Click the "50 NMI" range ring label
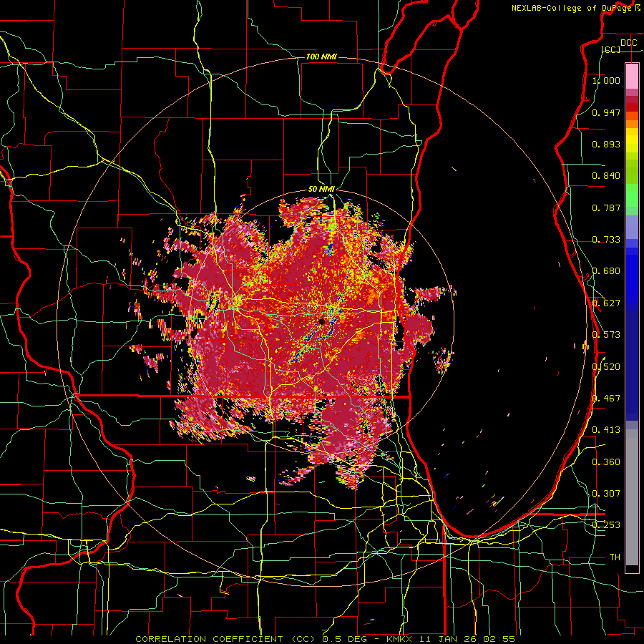 321,190
